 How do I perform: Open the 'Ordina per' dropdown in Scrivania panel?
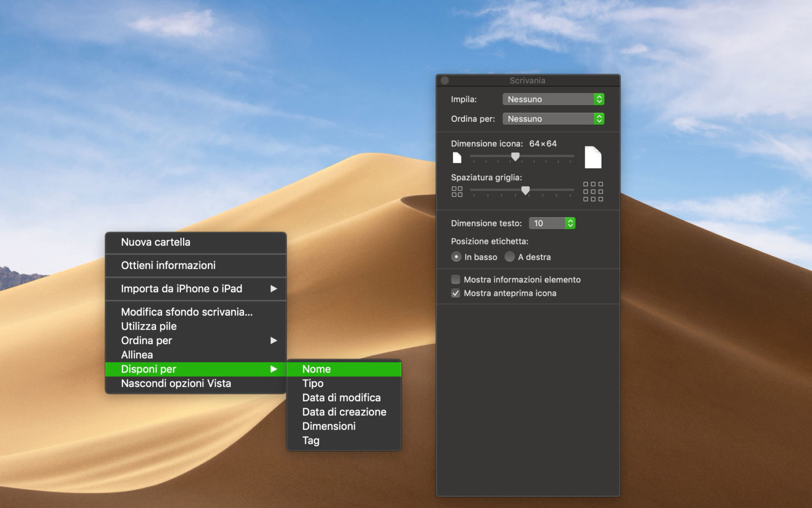[553, 119]
